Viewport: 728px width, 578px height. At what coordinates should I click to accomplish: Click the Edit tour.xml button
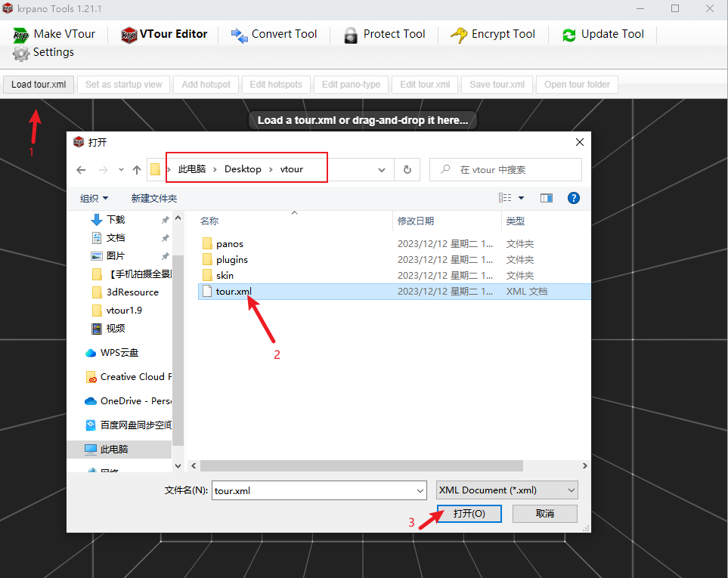click(425, 85)
